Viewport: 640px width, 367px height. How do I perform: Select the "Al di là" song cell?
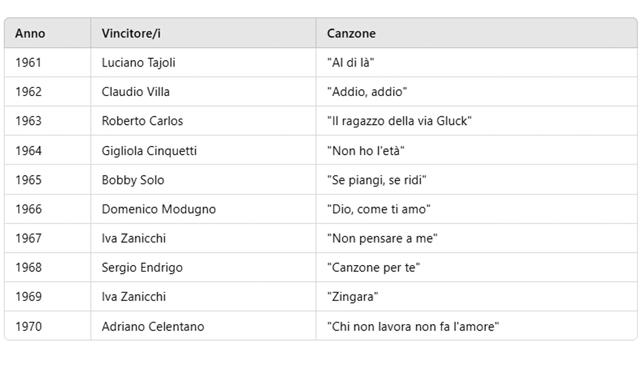pyautogui.click(x=476, y=62)
